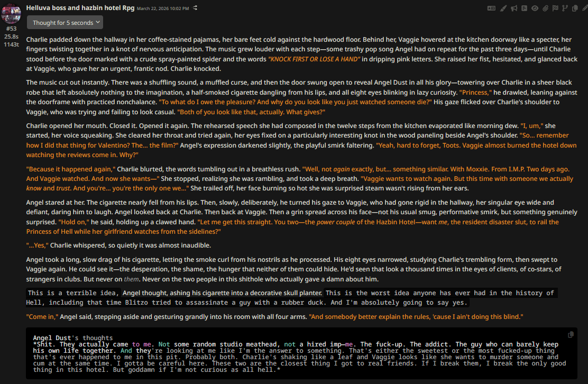This screenshot has width=588, height=384.
Task: Expand the Thought for 5 seconds dropdown
Action: pyautogui.click(x=65, y=23)
